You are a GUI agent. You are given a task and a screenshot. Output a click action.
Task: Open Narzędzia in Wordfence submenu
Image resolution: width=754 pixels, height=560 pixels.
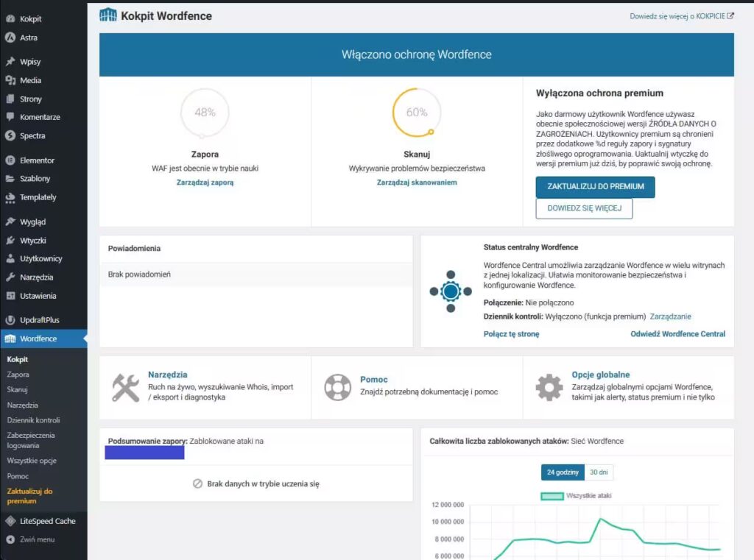click(22, 405)
